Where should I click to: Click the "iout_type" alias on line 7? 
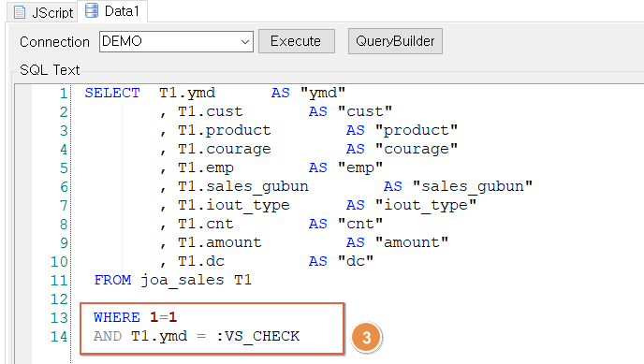(x=426, y=205)
